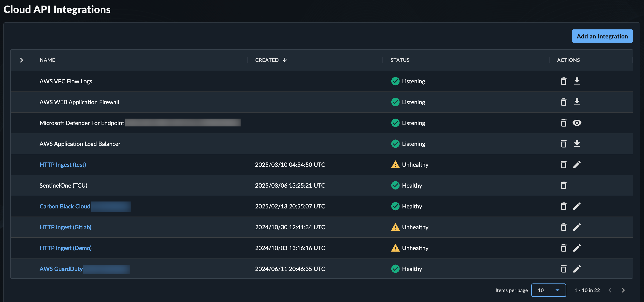Image resolution: width=644 pixels, height=302 pixels.
Task: Select Microsoft Defender For Endpoint name text
Action: (x=82, y=123)
